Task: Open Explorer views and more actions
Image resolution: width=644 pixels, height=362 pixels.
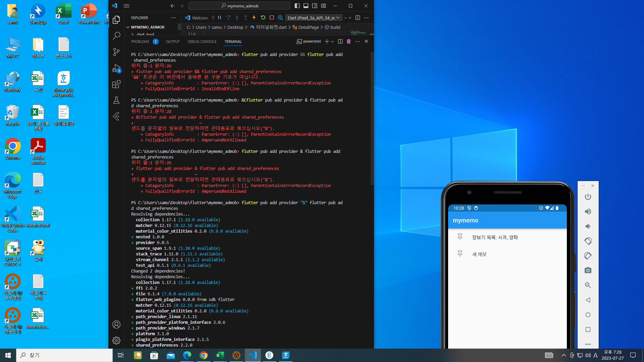Action: [173, 18]
